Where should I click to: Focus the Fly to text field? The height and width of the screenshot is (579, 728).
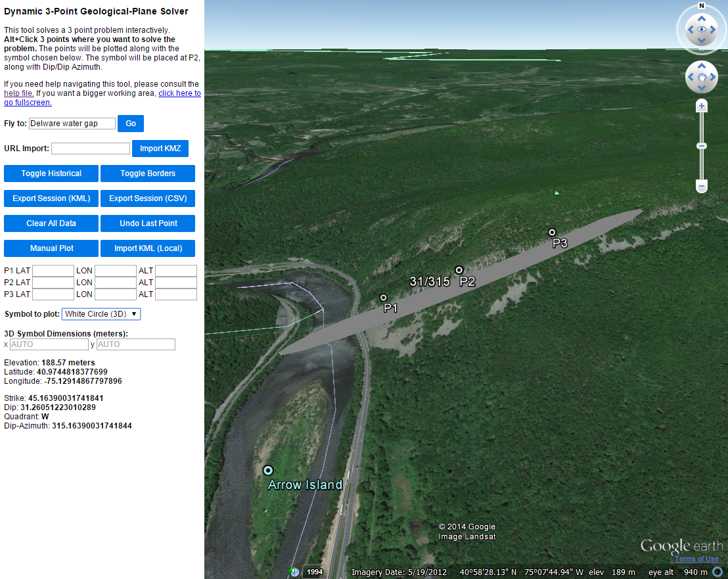pos(72,124)
